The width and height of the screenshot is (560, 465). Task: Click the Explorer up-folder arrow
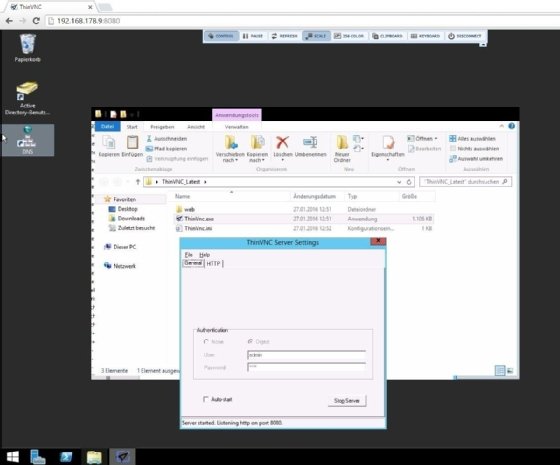pos(138,182)
